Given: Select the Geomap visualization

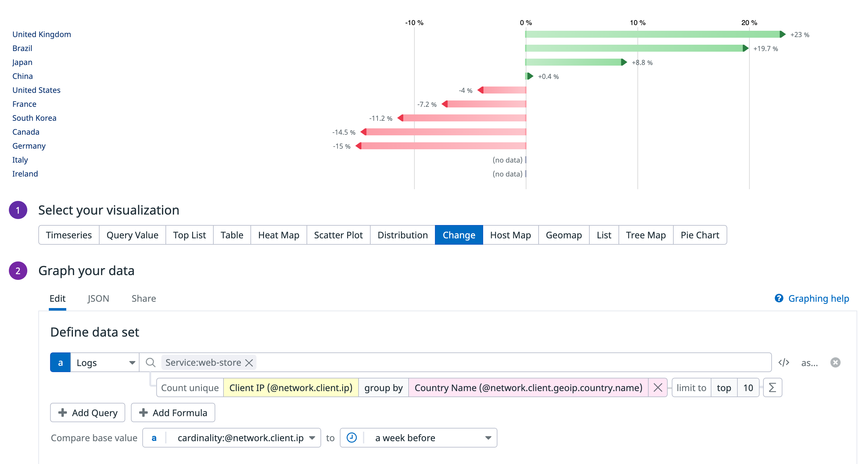Looking at the screenshot, I should tap(564, 235).
